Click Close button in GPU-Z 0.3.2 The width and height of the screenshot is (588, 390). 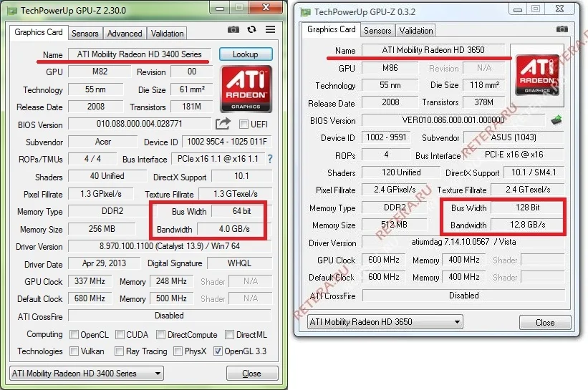[x=545, y=323]
